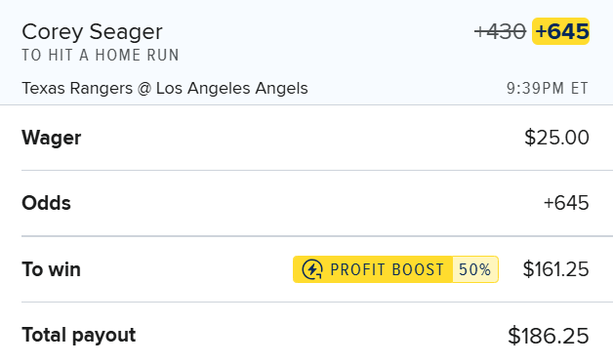Click the 50% boost percentage tag
This screenshot has height=364, width=613.
(x=475, y=269)
